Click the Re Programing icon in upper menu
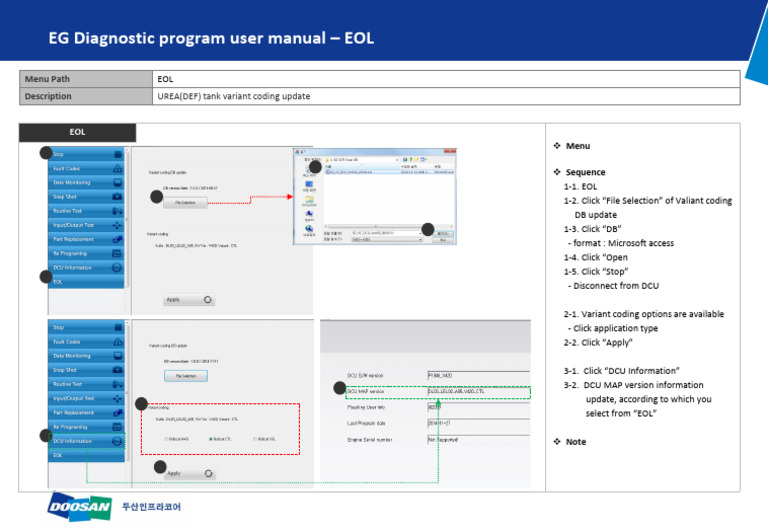This screenshot has width=768, height=532. (x=118, y=254)
